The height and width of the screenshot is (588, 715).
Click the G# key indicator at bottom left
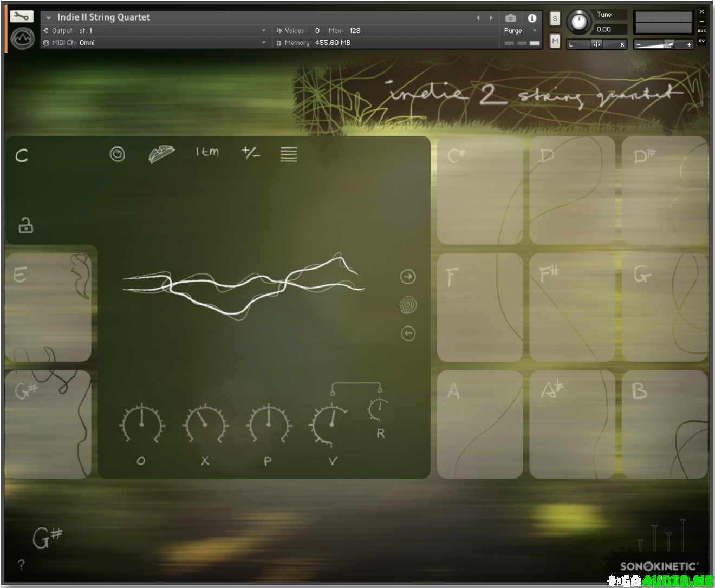click(48, 538)
